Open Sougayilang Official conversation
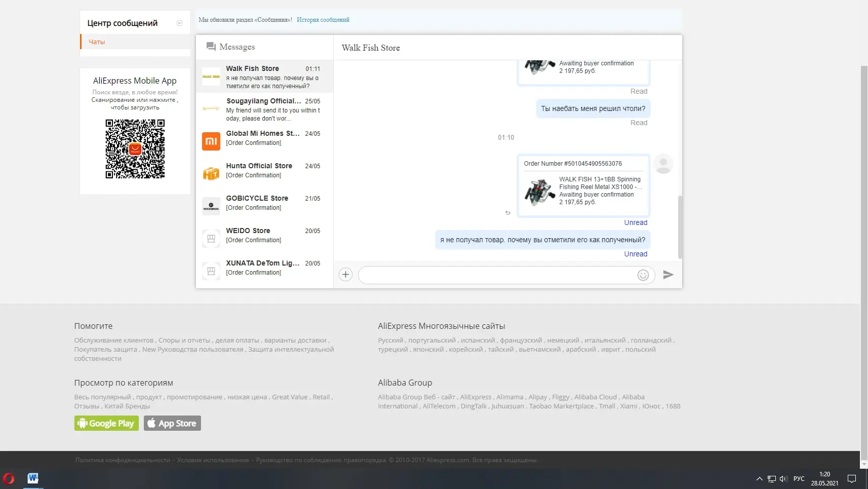Screen dimensions: 868x489 [264, 109]
